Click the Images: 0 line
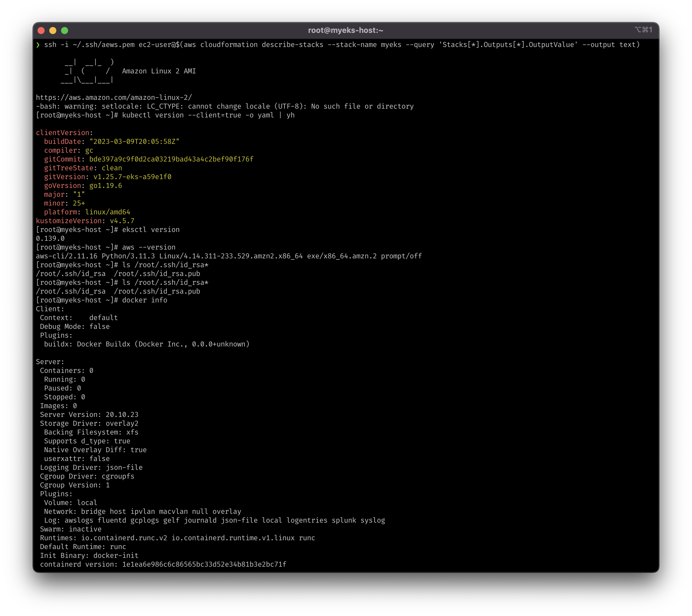This screenshot has height=616, width=692. pos(59,406)
